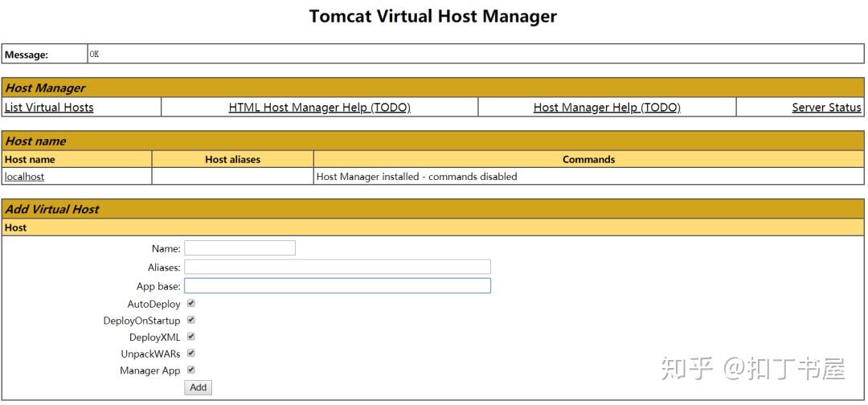Image resolution: width=868 pixels, height=405 pixels.
Task: Click the Add Virtual Host section header
Action: [x=432, y=209]
